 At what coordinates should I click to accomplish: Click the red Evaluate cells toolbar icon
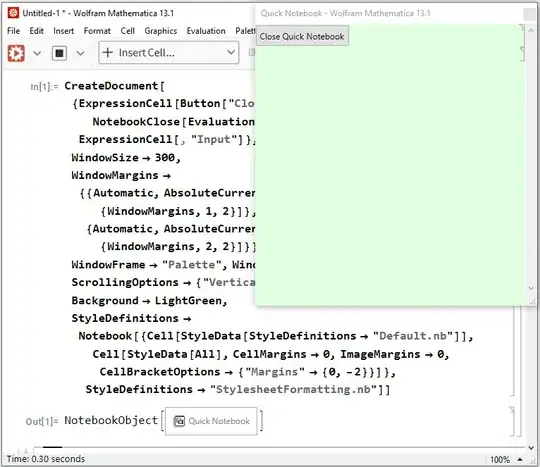tap(16, 53)
